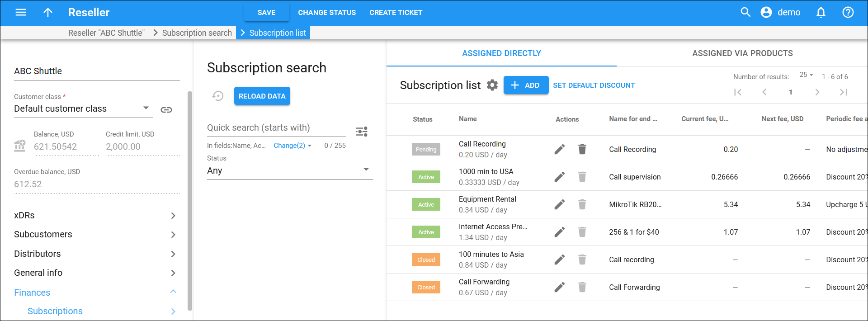The width and height of the screenshot is (868, 321).
Task: Open the help question mark icon
Action: 848,12
